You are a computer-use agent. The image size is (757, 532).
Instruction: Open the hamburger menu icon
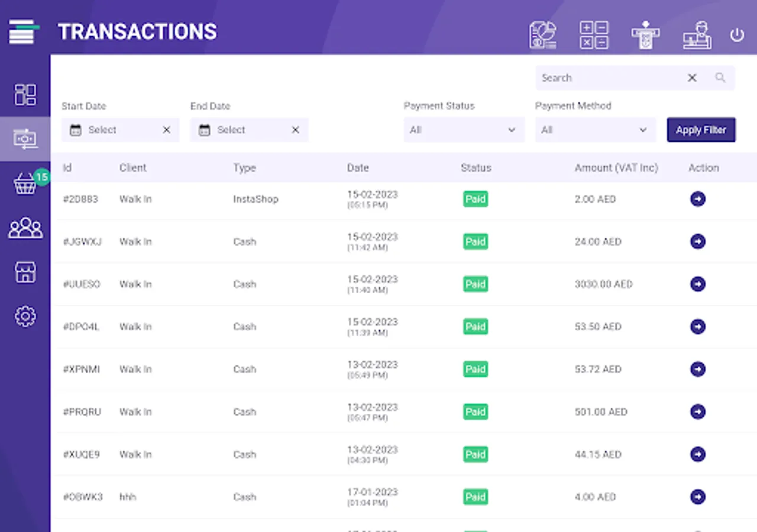tap(24, 32)
